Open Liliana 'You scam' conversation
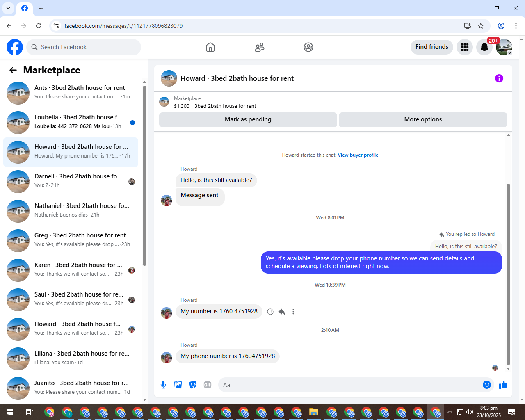 (71, 359)
